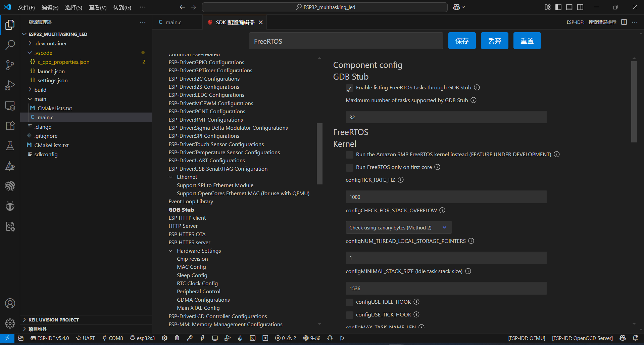Click the split editor icon
644x345 pixels.
click(x=624, y=22)
